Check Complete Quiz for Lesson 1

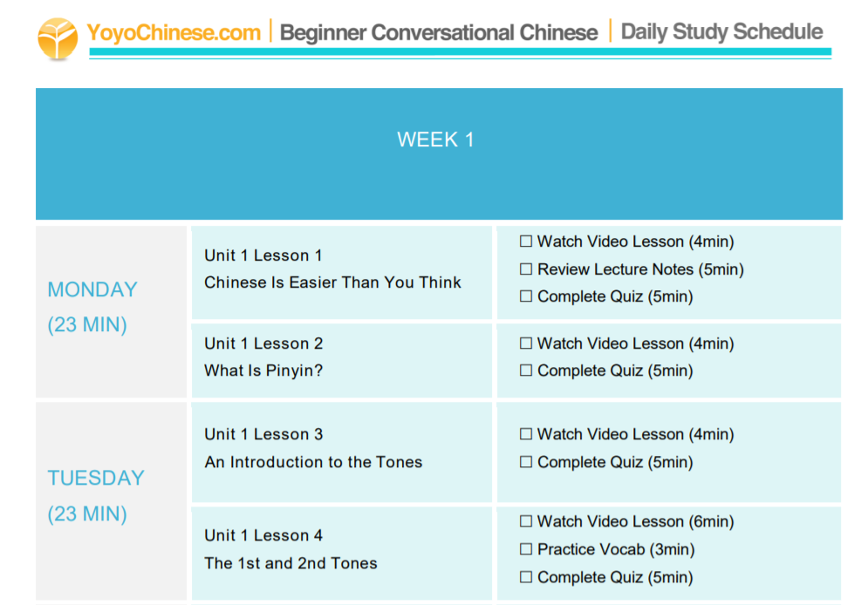click(526, 296)
